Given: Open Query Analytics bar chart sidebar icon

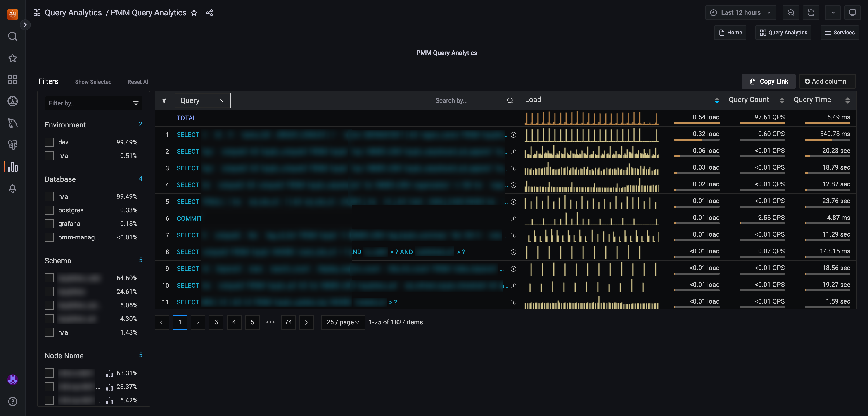Looking at the screenshot, I should pyautogui.click(x=12, y=167).
